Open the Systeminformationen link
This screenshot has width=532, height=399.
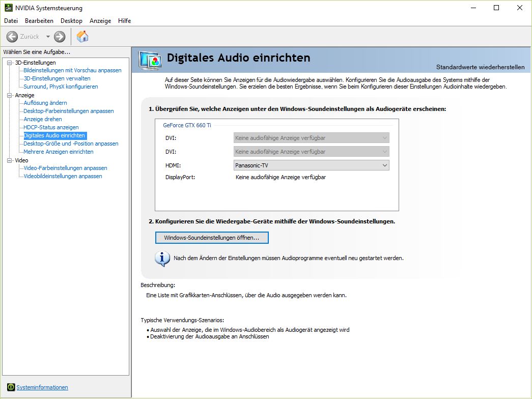42,387
